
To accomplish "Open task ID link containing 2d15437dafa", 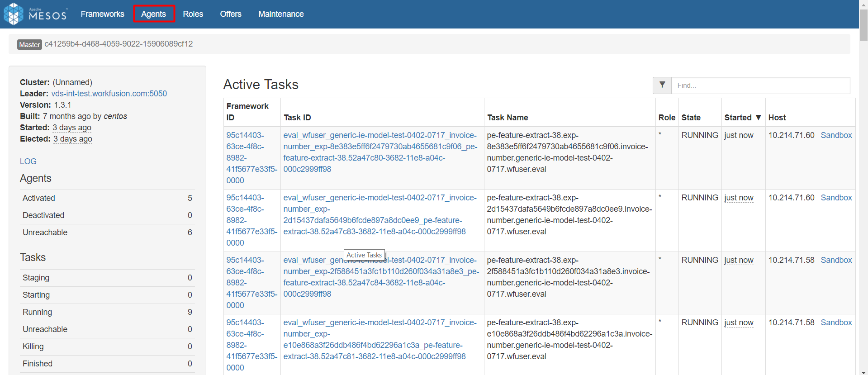I will 380,214.
